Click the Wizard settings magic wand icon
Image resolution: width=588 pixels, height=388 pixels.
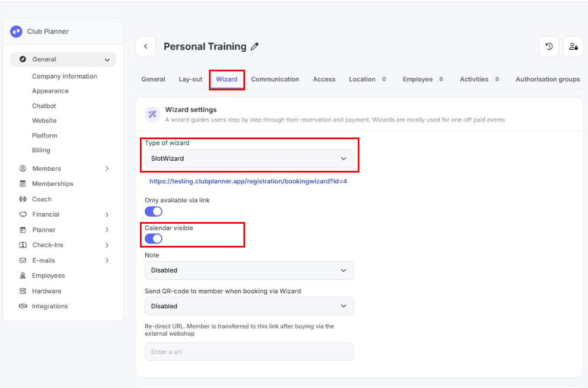152,114
